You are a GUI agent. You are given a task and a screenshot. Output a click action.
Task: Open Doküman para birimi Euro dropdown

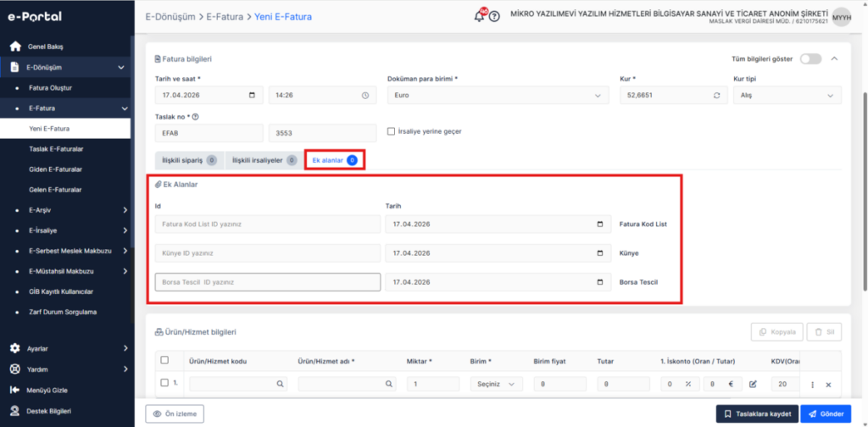(x=498, y=95)
